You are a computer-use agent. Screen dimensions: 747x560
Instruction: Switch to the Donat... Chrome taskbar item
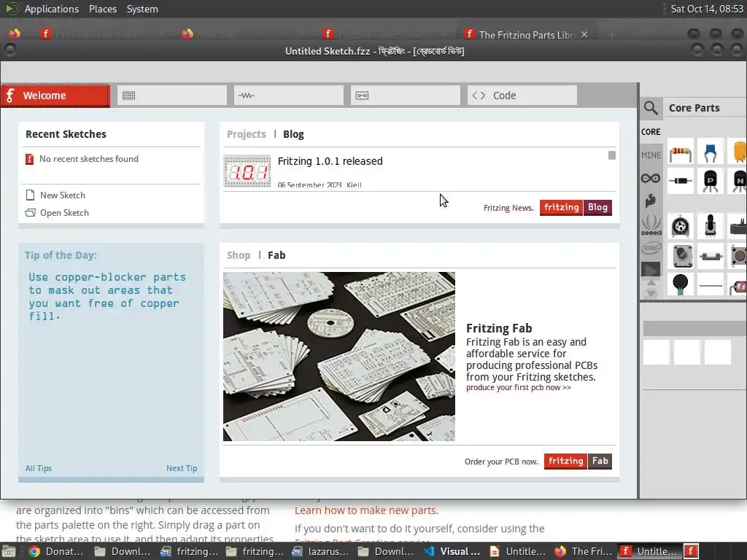point(55,551)
